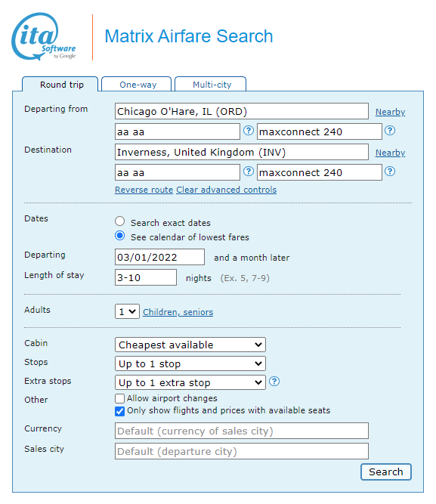Viewport: 436px width, 504px height.
Task: Open help icon beside departure maxconnect field
Action: pos(390,131)
